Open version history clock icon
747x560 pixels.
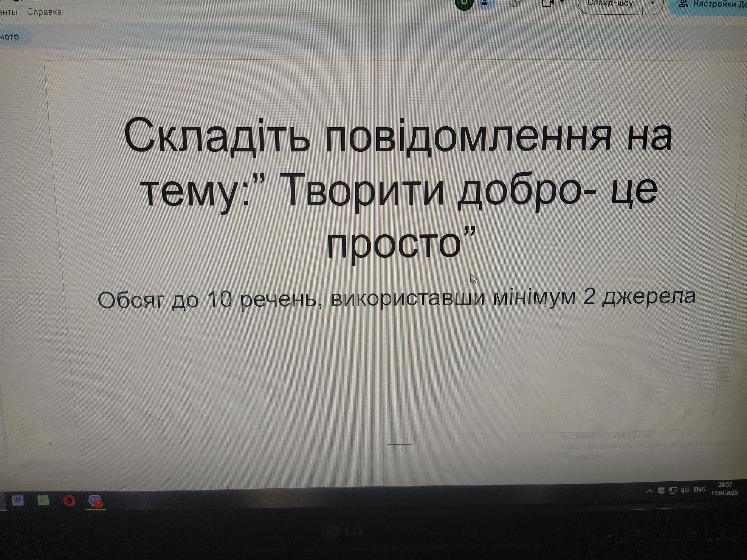[515, 3]
